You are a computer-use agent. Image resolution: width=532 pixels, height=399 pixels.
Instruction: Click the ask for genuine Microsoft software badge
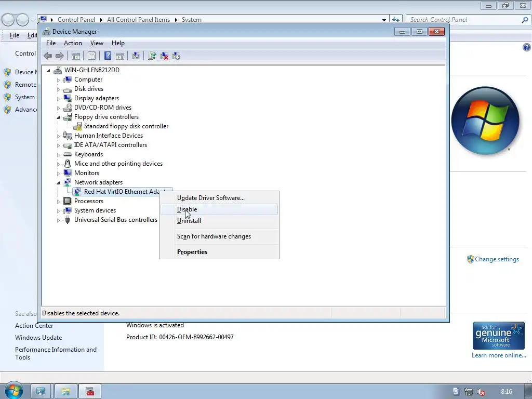click(498, 336)
